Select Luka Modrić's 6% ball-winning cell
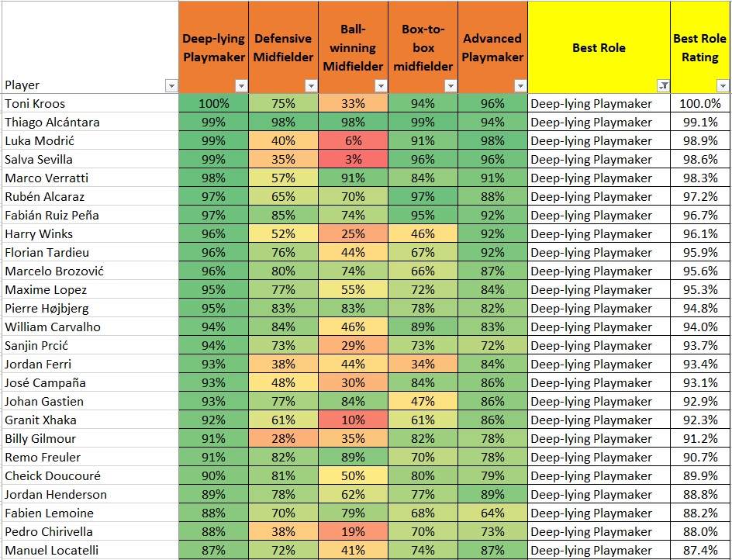The height and width of the screenshot is (560, 732). tap(353, 140)
